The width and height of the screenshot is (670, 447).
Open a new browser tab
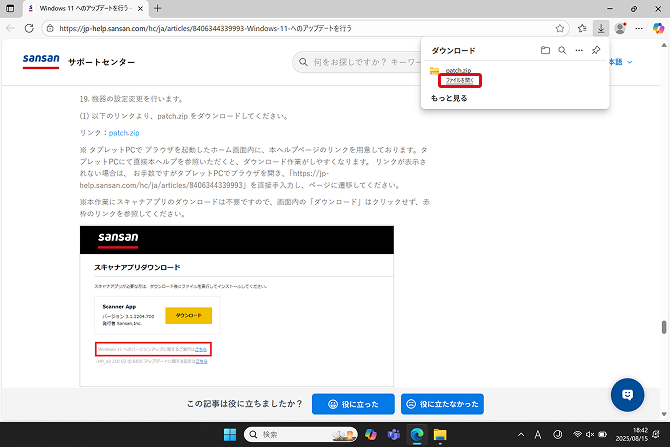158,8
